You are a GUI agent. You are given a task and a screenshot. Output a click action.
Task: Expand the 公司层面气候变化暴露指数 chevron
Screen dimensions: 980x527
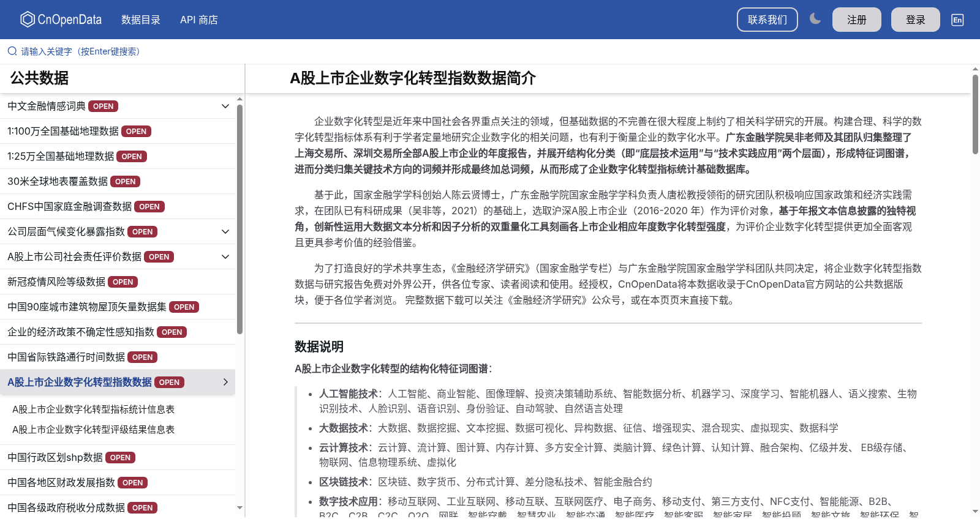pos(225,231)
